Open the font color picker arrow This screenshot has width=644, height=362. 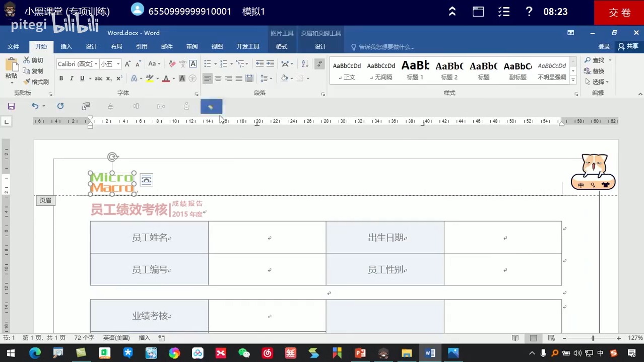tap(173, 79)
